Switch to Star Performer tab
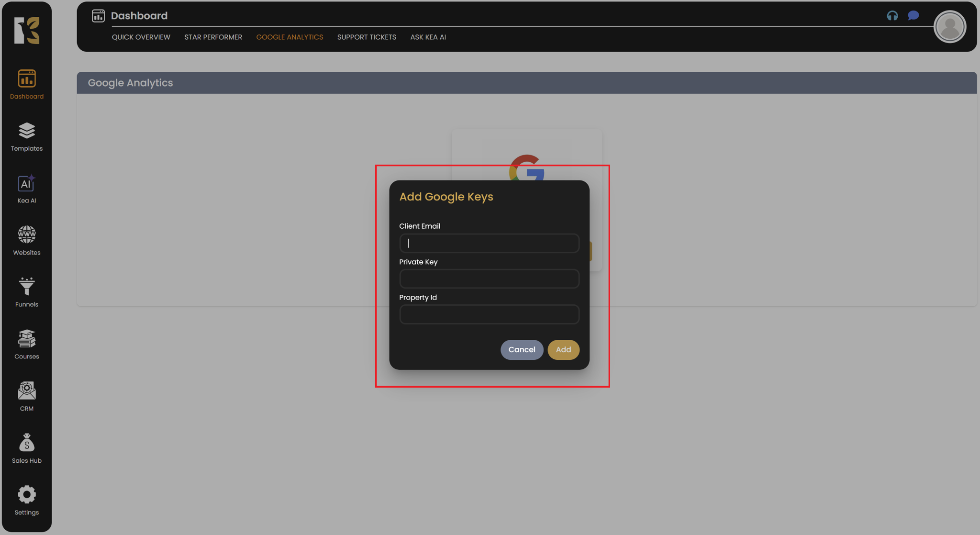 tap(213, 37)
